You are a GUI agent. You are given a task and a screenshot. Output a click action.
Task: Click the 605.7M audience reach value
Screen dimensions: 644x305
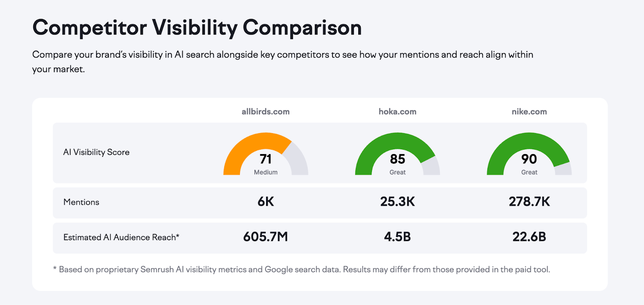click(266, 237)
